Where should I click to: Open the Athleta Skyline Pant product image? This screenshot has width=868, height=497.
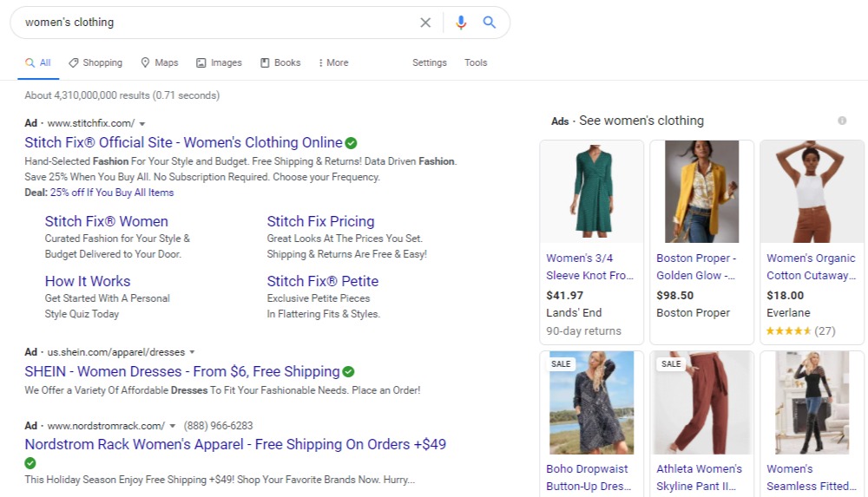[702, 403]
